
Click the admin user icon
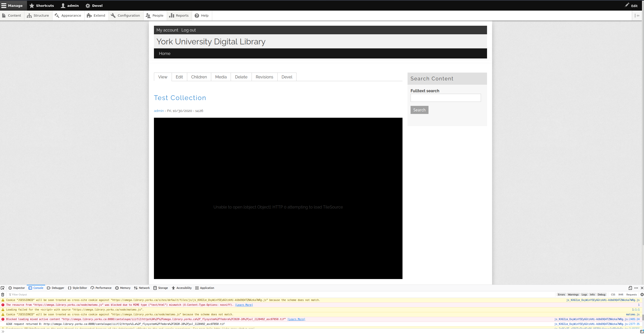[x=63, y=5]
